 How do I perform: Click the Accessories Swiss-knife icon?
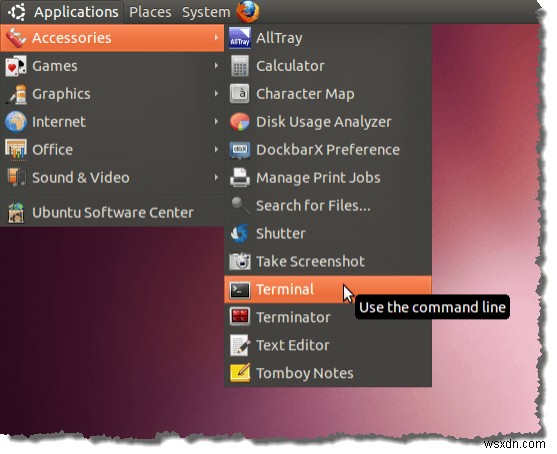point(15,38)
